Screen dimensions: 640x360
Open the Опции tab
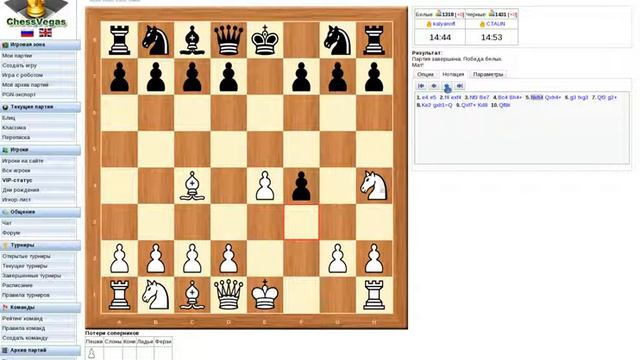425,74
